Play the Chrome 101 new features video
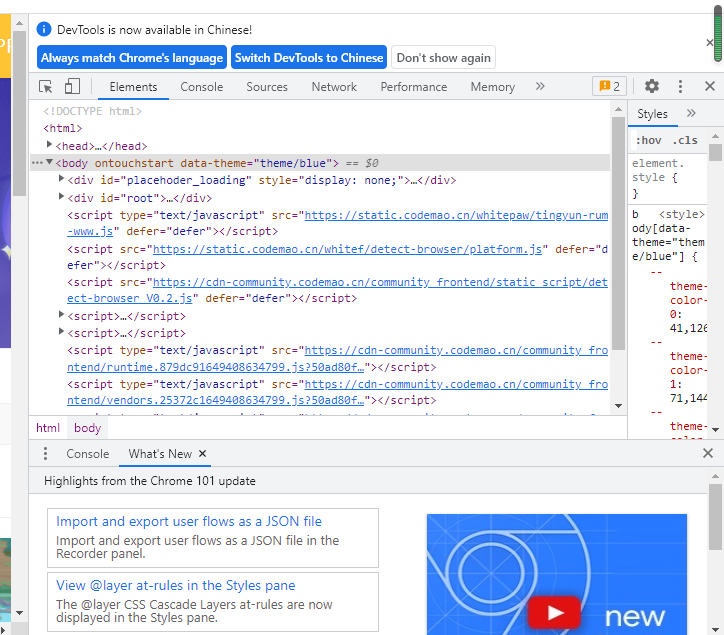 click(x=554, y=613)
